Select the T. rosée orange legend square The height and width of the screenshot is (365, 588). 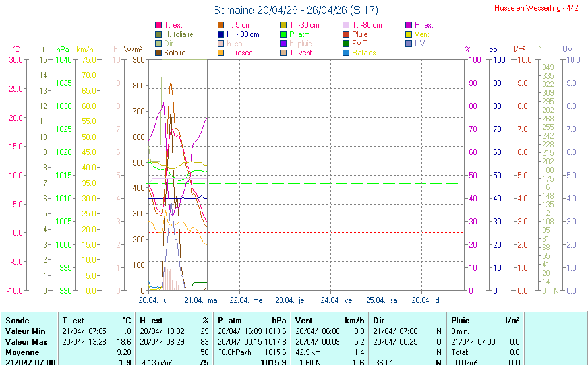(221, 53)
